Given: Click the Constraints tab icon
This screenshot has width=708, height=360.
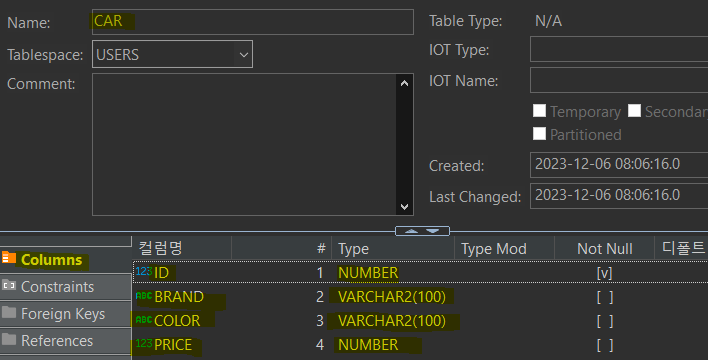Looking at the screenshot, I should 9,285.
